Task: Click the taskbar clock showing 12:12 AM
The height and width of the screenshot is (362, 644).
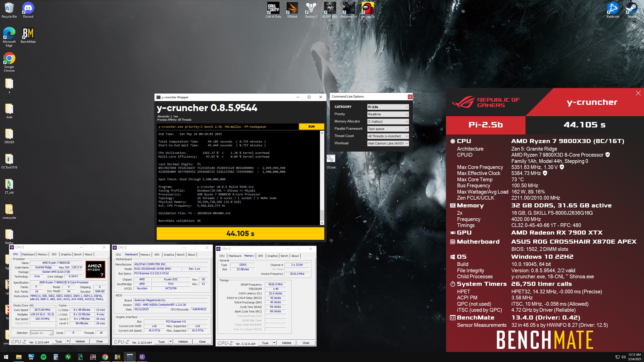Action: [634, 357]
